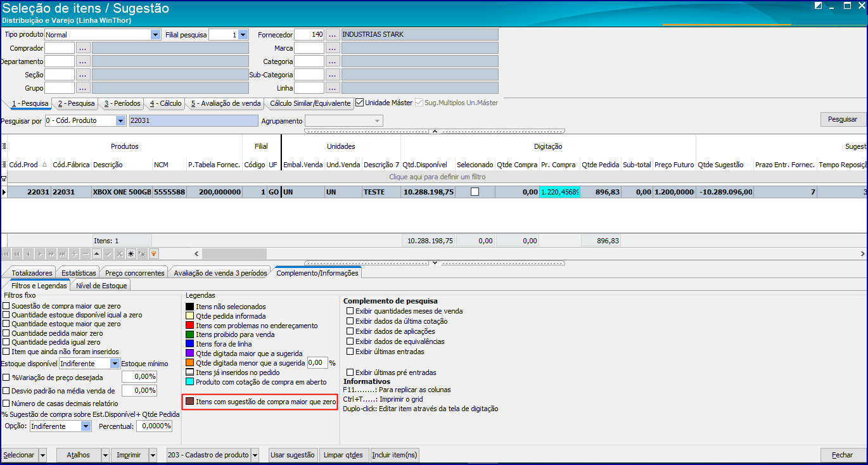Open Sub-Categoria lookup ellipsis button
This screenshot has width=868, height=465.
(x=333, y=74)
